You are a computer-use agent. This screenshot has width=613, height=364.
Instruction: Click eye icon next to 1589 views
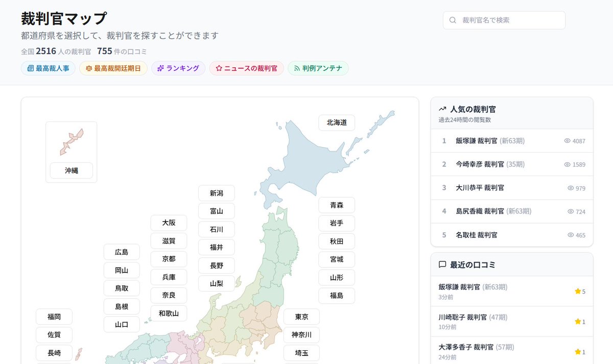pyautogui.click(x=567, y=164)
